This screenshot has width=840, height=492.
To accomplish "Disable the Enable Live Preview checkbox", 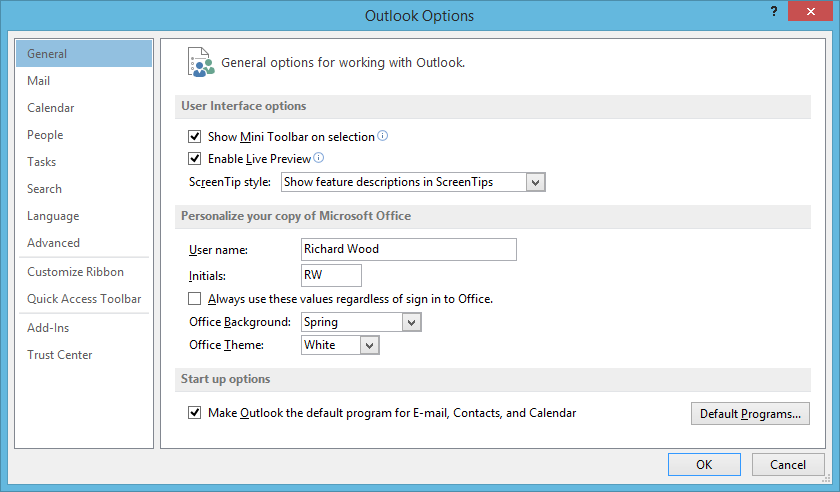I will (x=194, y=159).
